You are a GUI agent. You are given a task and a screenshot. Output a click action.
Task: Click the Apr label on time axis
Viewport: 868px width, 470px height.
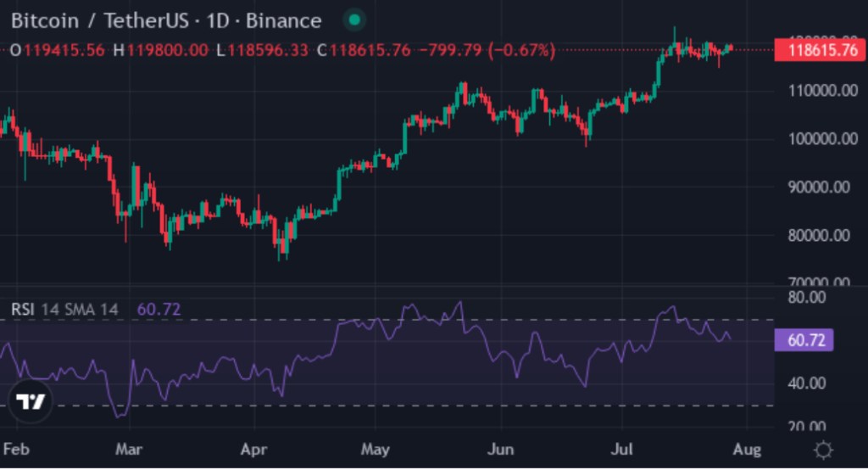(254, 448)
